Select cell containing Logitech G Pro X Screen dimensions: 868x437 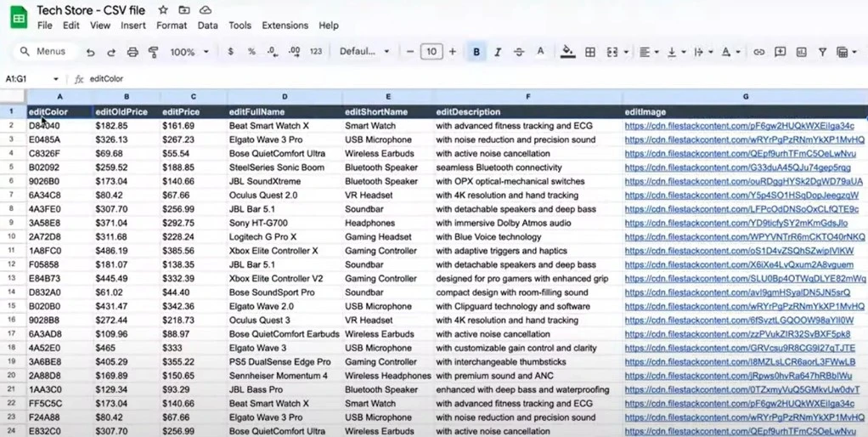[285, 237]
